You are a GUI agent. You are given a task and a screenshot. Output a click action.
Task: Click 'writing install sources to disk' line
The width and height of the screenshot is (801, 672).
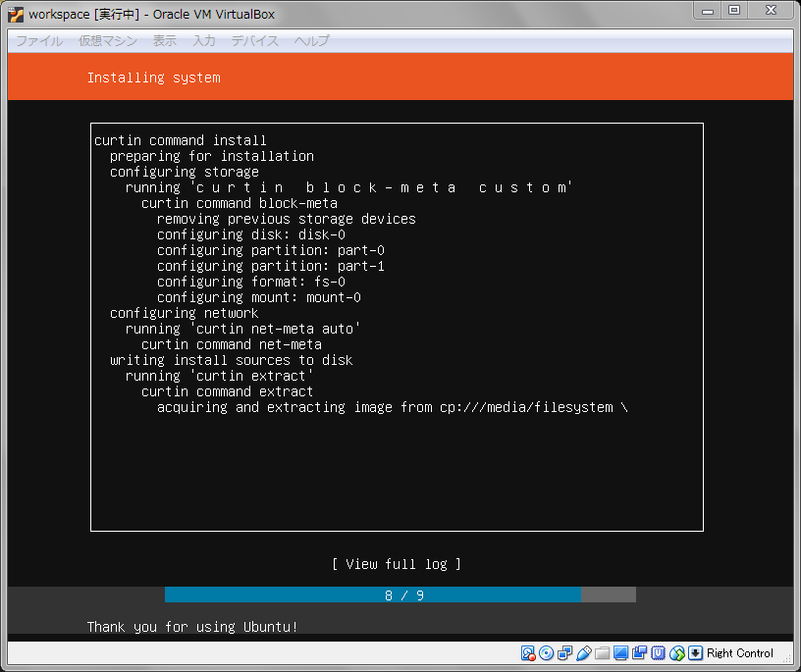(232, 360)
